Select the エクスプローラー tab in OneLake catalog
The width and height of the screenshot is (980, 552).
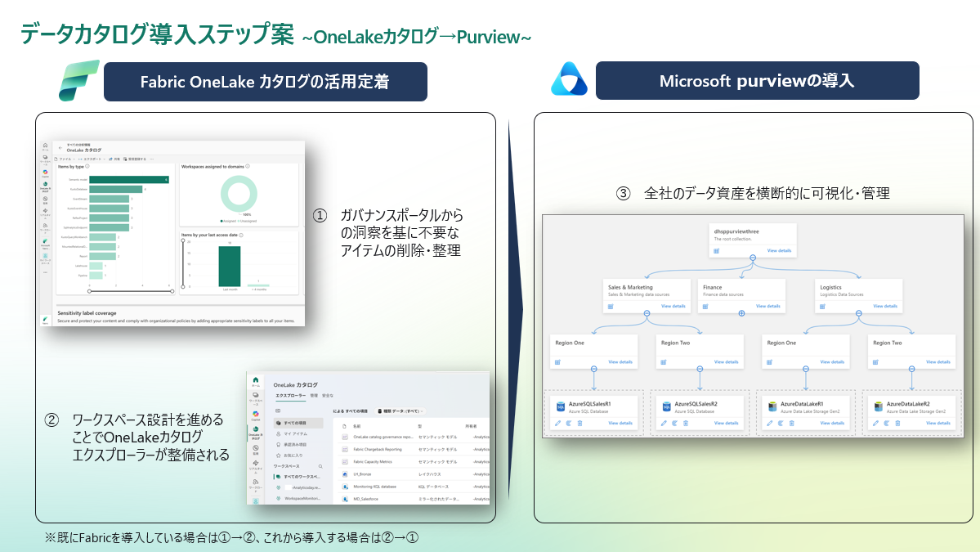(x=291, y=396)
